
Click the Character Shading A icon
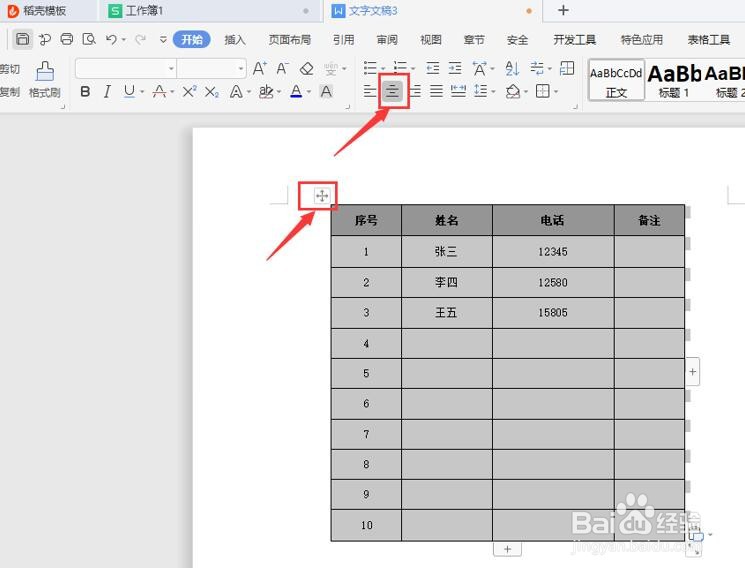click(x=326, y=91)
